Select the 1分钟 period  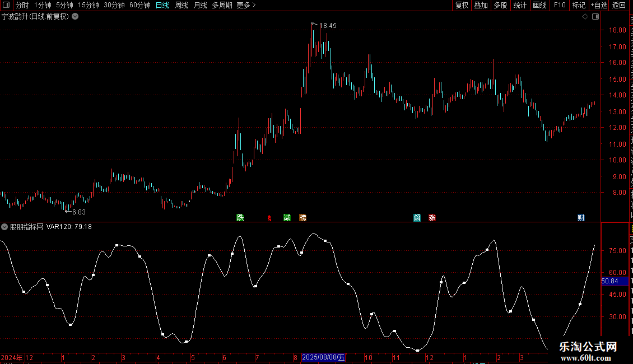point(43,5)
